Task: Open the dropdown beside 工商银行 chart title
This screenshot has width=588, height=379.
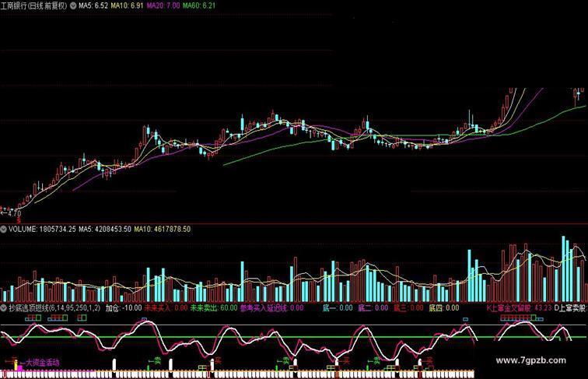Action: pos(73,5)
